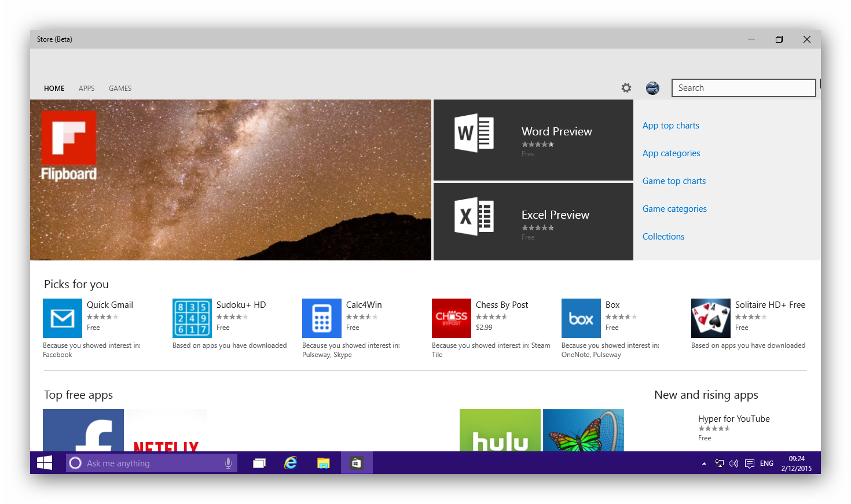The height and width of the screenshot is (504, 851).
Task: Open the user account avatar
Action: pyautogui.click(x=652, y=88)
